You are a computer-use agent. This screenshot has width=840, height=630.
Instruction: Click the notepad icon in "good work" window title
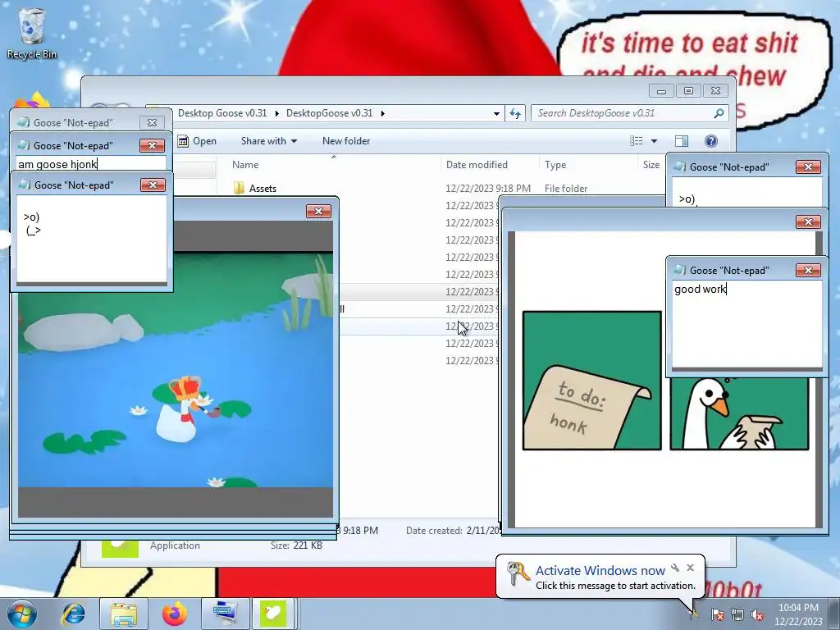(680, 269)
